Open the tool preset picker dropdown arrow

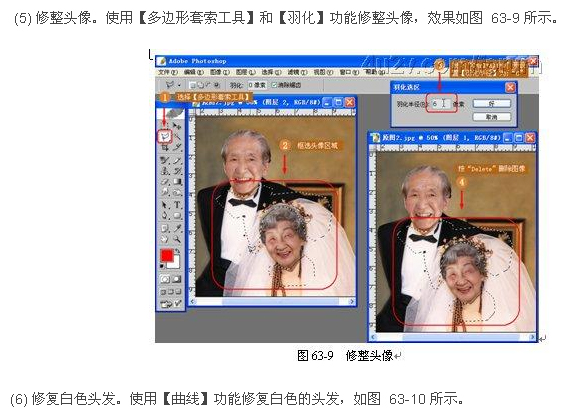179,85
